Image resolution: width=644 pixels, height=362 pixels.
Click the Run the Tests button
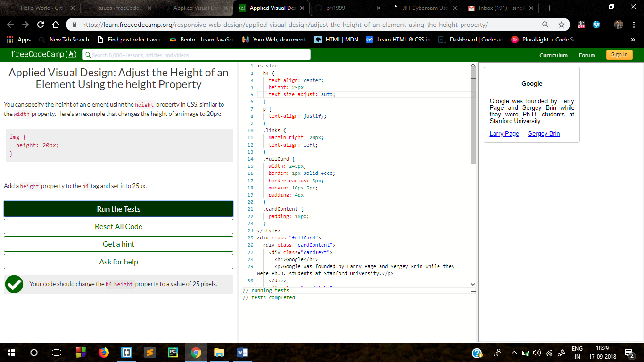coord(118,209)
